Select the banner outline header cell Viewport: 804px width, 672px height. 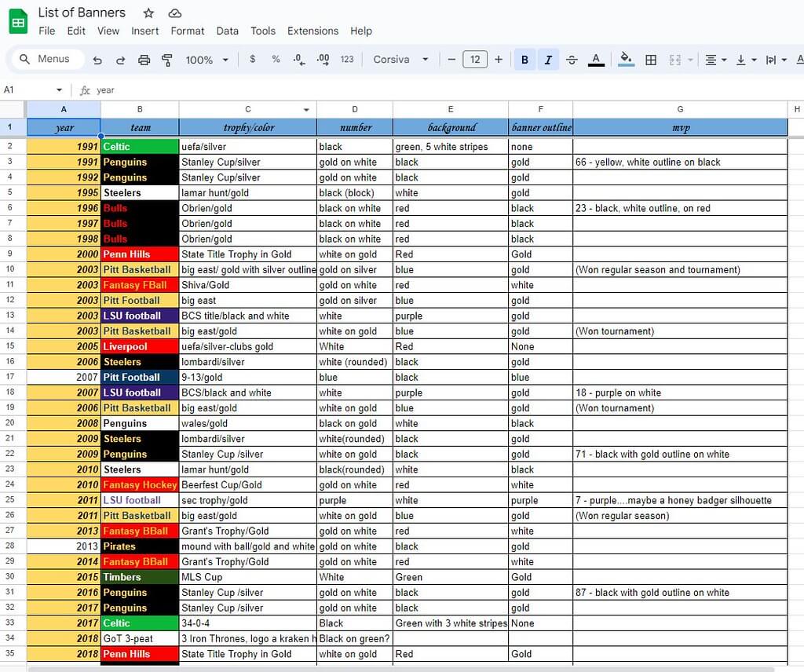click(x=541, y=128)
